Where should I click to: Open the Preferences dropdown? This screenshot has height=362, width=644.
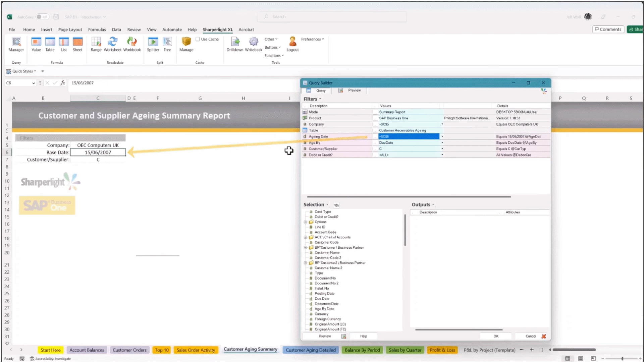pos(313,39)
